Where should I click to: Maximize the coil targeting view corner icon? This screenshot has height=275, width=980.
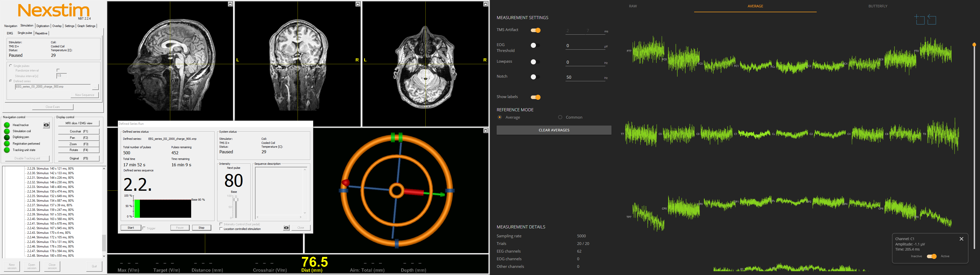click(485, 131)
